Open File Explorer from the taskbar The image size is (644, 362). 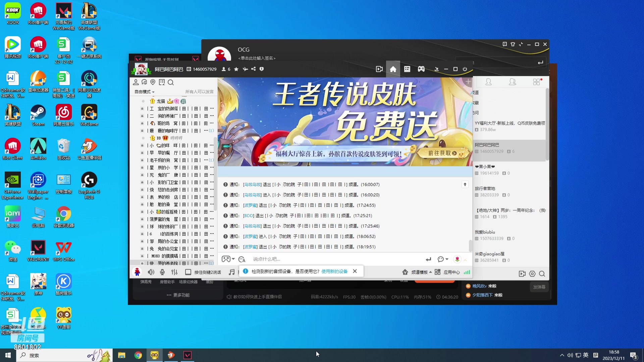(x=122, y=355)
